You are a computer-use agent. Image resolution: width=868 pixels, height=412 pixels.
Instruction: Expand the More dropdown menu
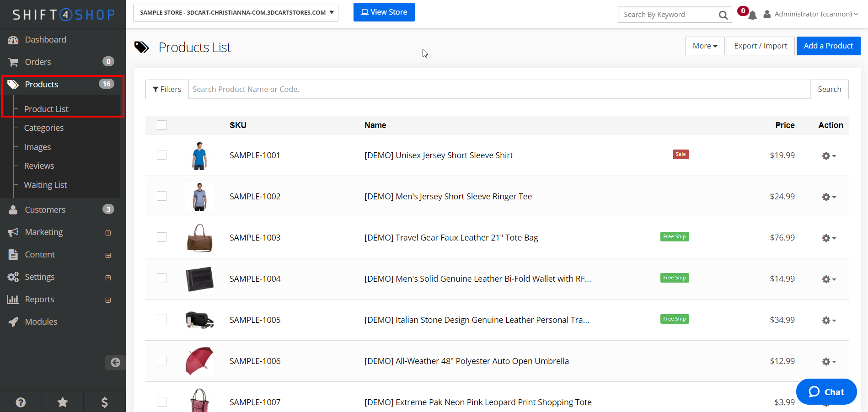704,46
